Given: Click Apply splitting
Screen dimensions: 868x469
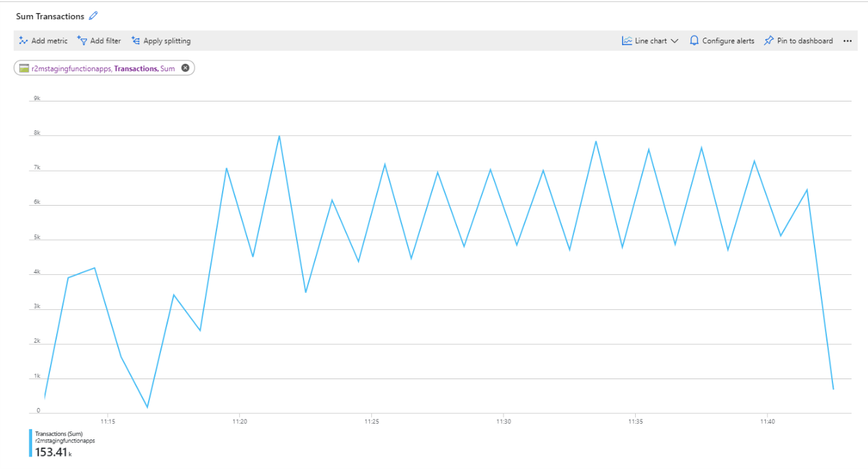Looking at the screenshot, I should [161, 41].
